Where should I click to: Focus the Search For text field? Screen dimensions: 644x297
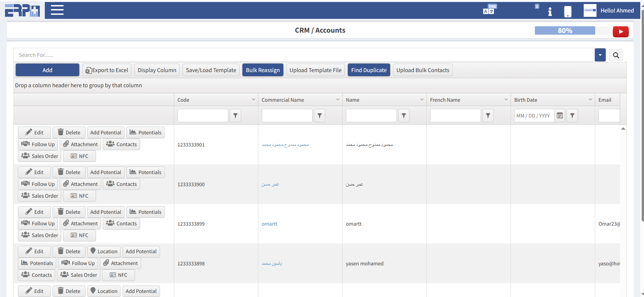point(303,55)
